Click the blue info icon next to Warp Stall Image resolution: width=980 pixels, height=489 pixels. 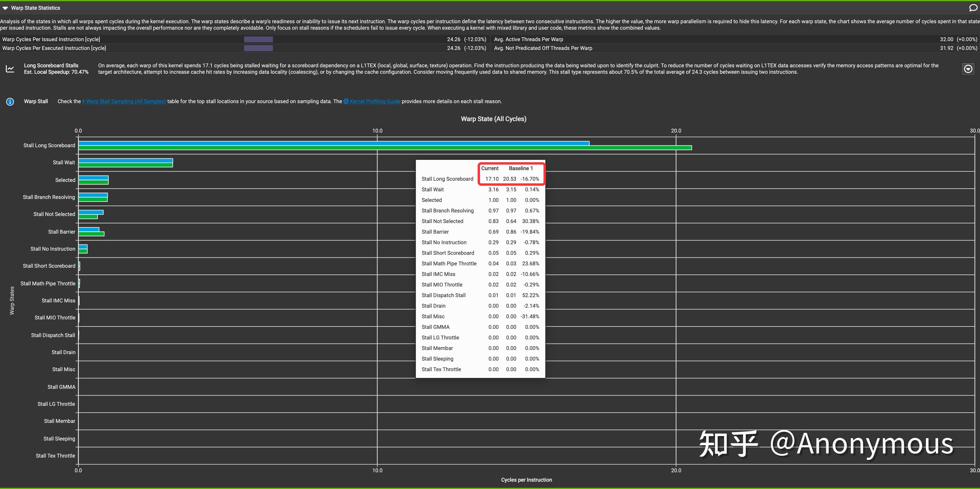coord(10,101)
